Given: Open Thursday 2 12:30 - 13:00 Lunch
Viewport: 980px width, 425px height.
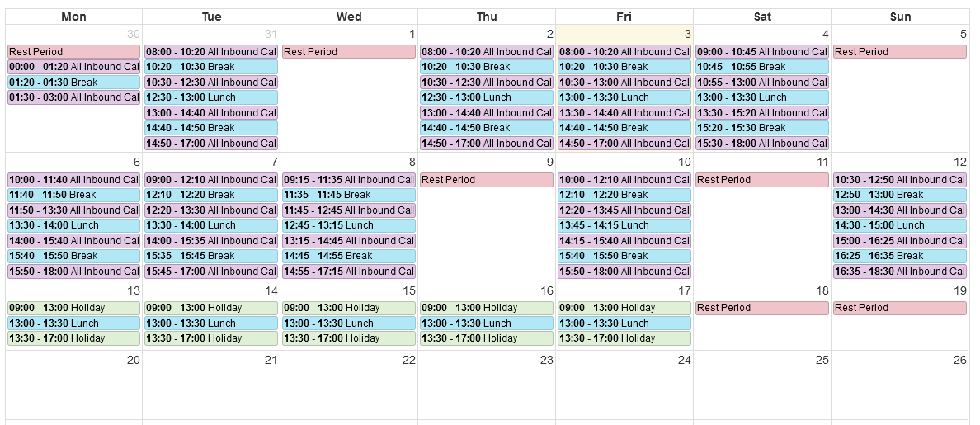Looking at the screenshot, I should pos(487,97).
